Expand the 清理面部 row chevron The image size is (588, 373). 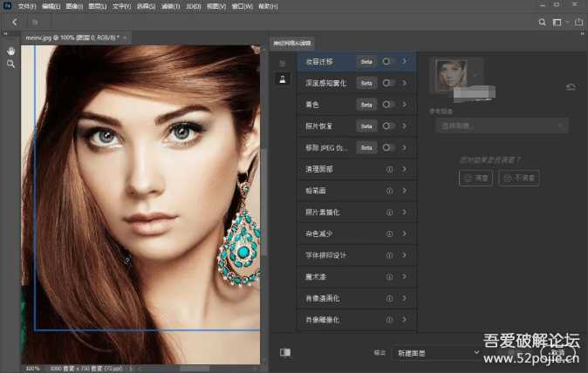[x=404, y=169]
